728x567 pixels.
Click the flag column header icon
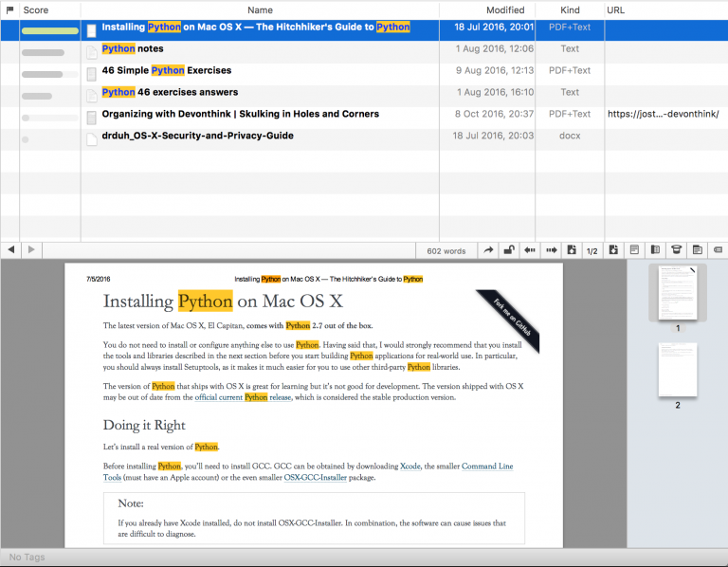(x=9, y=9)
